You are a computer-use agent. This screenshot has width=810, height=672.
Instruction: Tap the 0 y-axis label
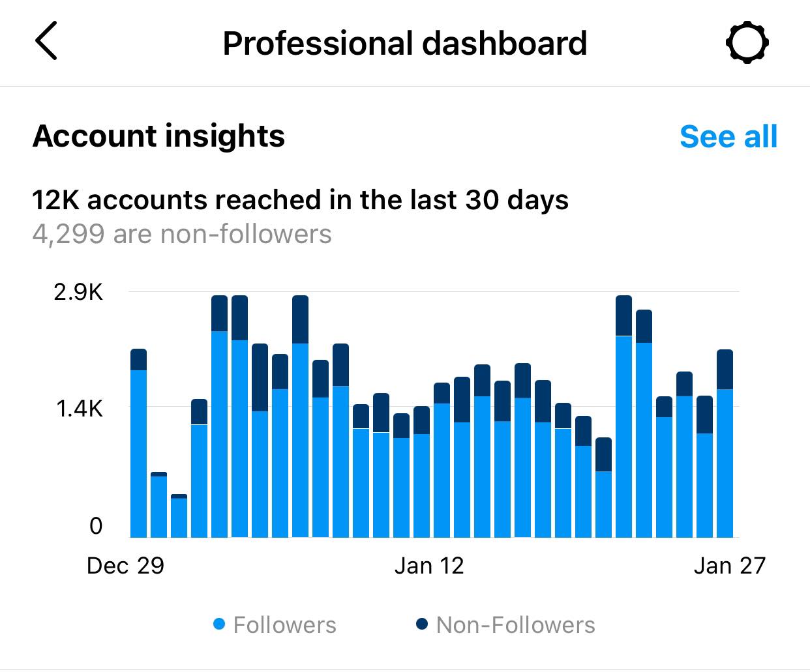pyautogui.click(x=96, y=526)
